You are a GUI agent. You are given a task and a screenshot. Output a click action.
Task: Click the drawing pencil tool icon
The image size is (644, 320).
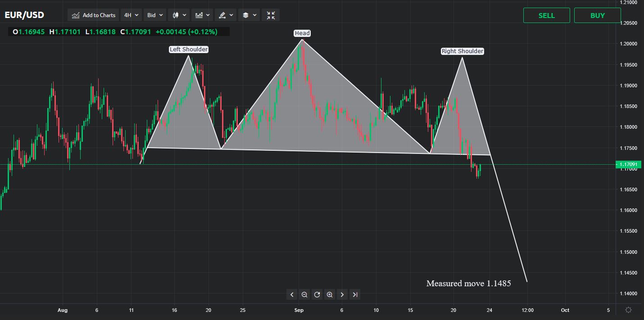click(222, 15)
